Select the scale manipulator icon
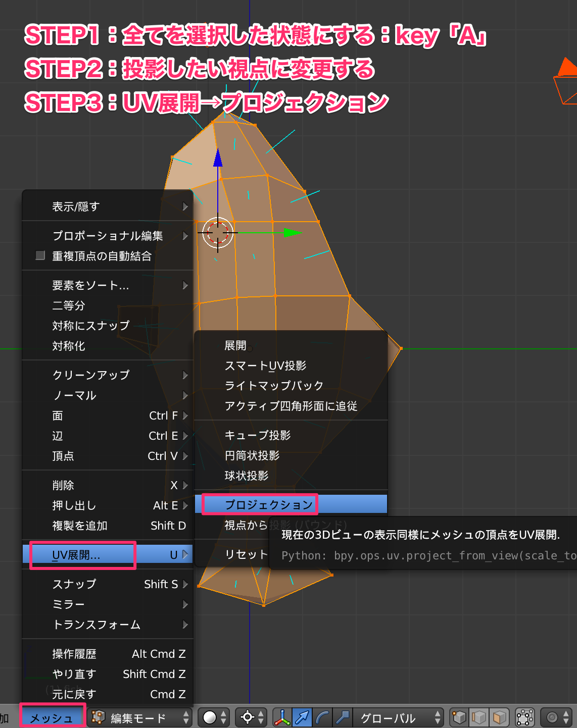This screenshot has height=728, width=577. 342,717
